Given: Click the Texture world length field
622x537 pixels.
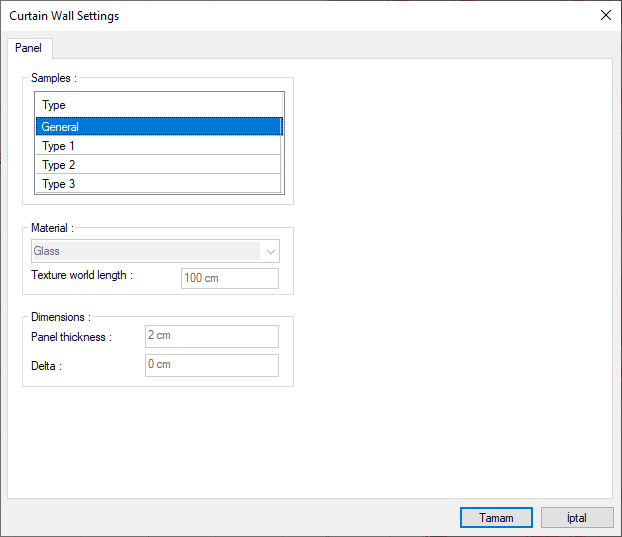Looking at the screenshot, I should click(x=229, y=278).
